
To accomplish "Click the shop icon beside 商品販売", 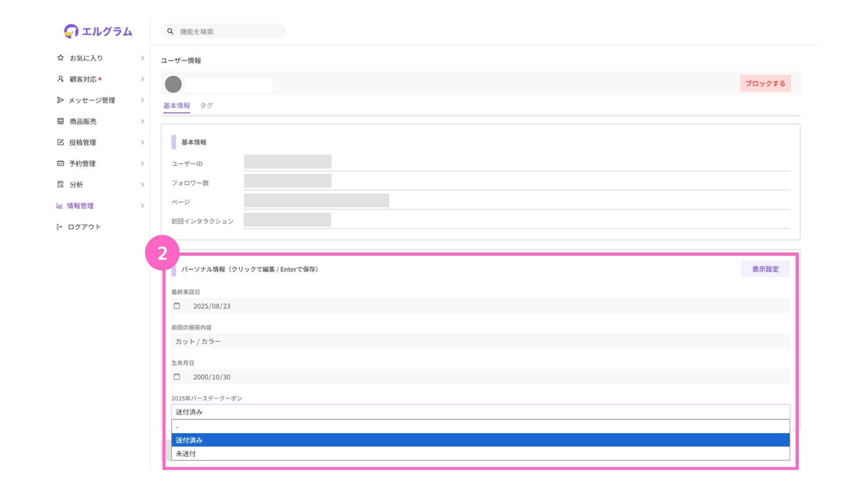I will 61,121.
